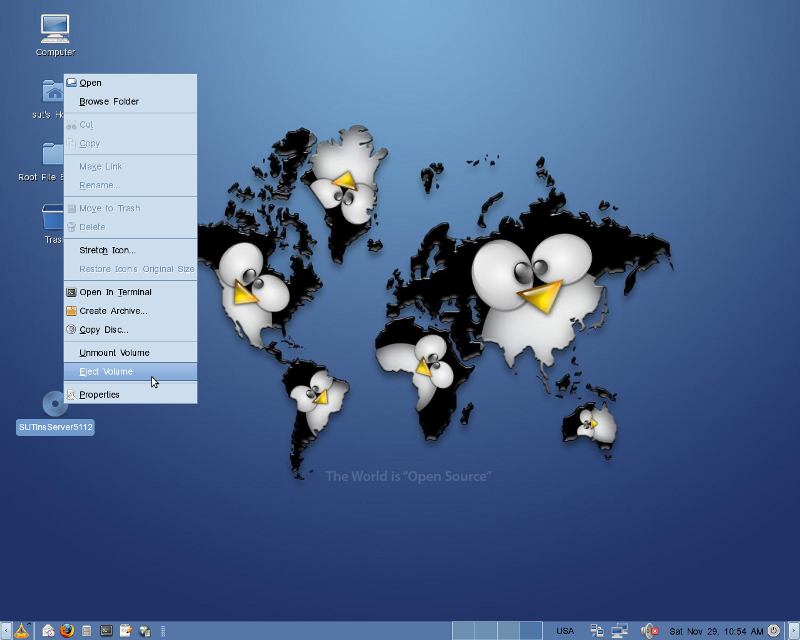Click the two-computers network monitor tray icon

coord(596,631)
